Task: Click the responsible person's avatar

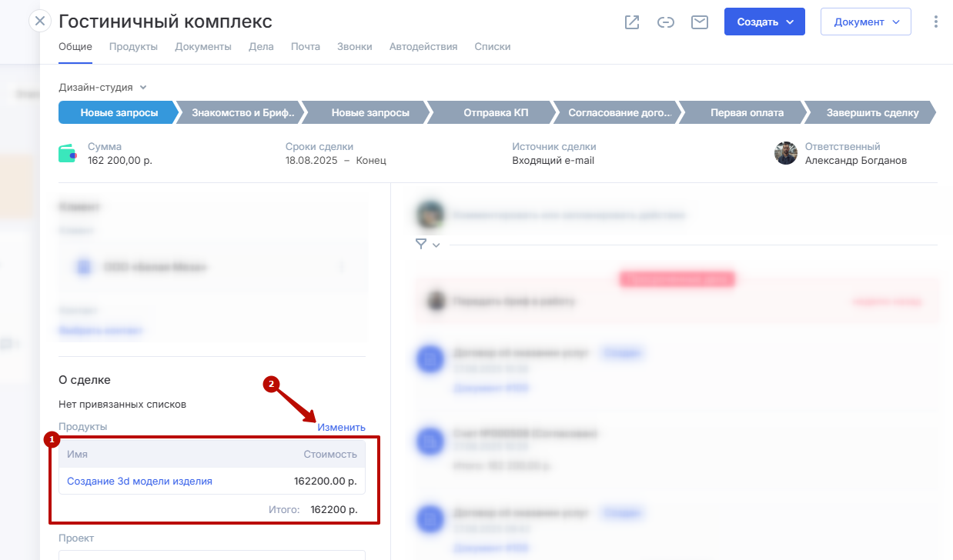Action: click(x=785, y=153)
